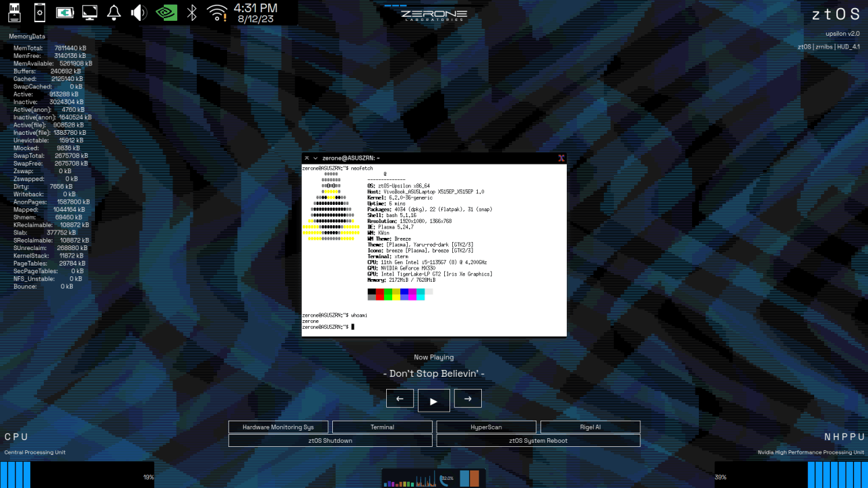
Task: Close the terminal with the red X
Action: 561,158
